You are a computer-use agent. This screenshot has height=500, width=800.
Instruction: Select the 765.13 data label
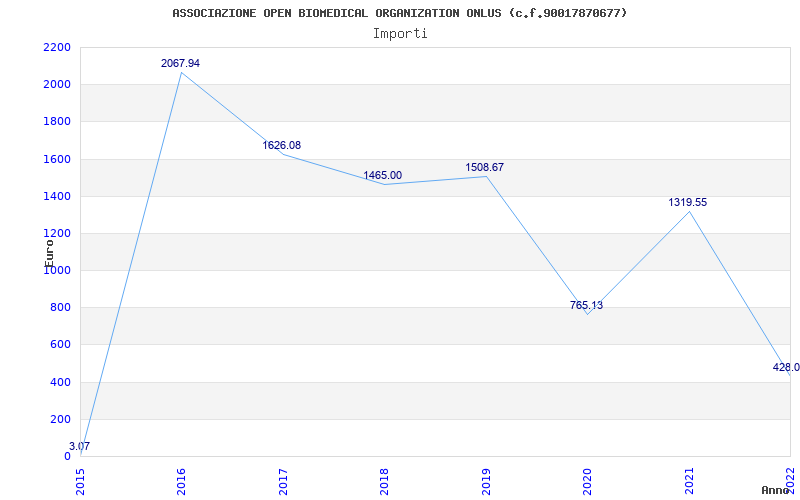coord(586,305)
